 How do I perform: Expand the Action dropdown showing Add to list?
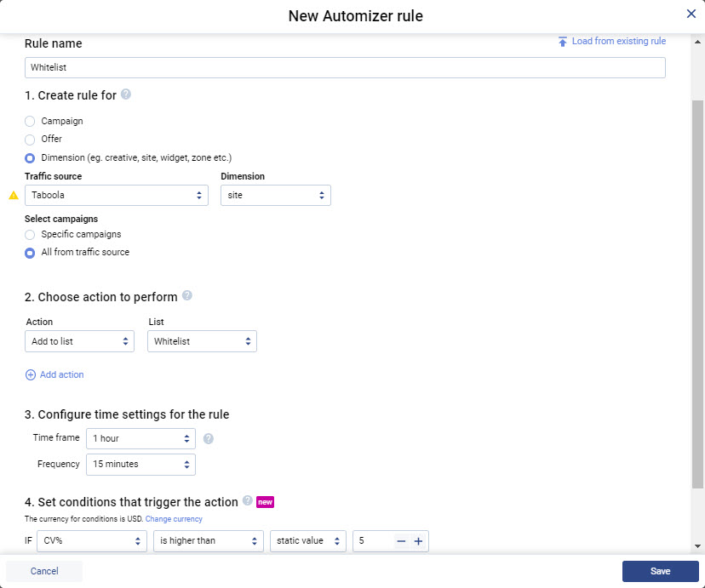coord(79,341)
